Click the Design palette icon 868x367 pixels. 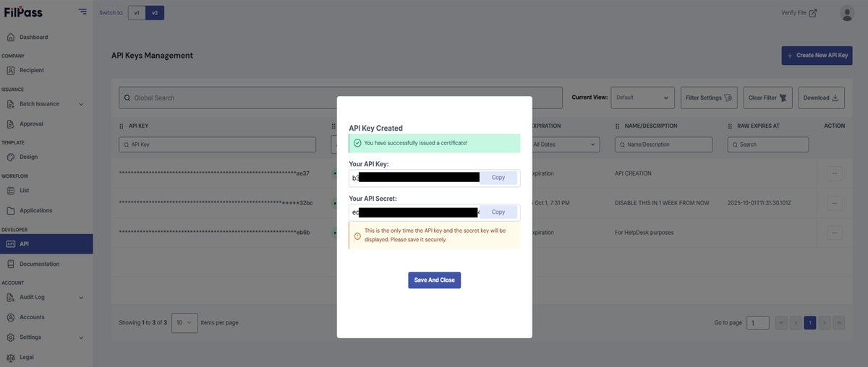pyautogui.click(x=11, y=157)
